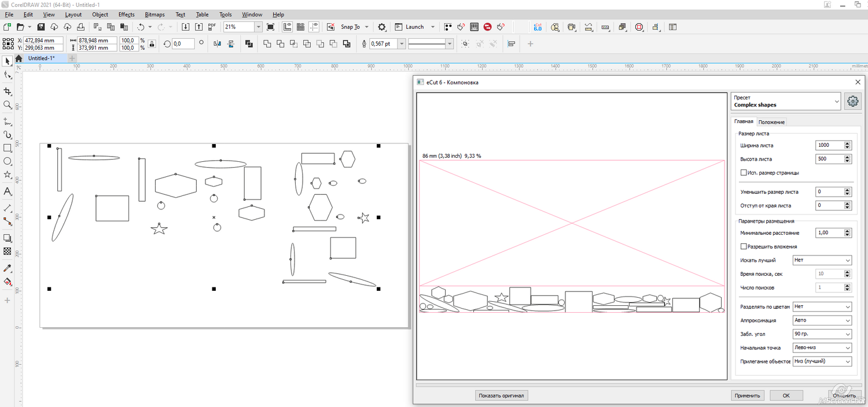Click the Launch button in toolbar
Viewport: 868px width, 407px height.
click(x=410, y=27)
